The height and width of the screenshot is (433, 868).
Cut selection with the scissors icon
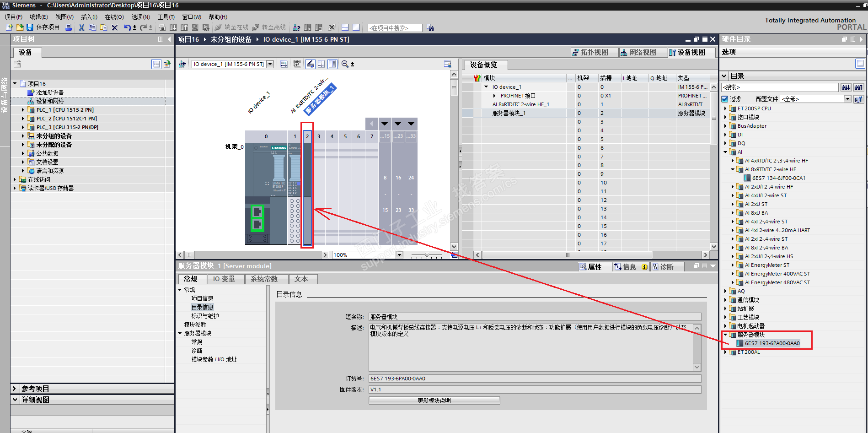(81, 27)
